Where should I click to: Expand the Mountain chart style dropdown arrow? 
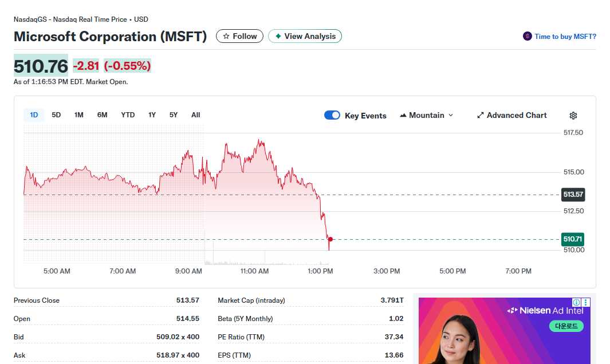pyautogui.click(x=451, y=116)
